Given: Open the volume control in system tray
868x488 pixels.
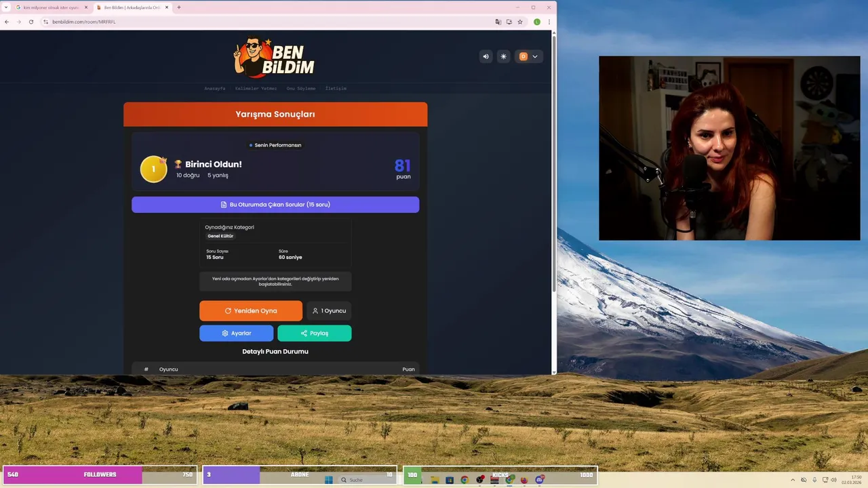Looking at the screenshot, I should pos(833,480).
